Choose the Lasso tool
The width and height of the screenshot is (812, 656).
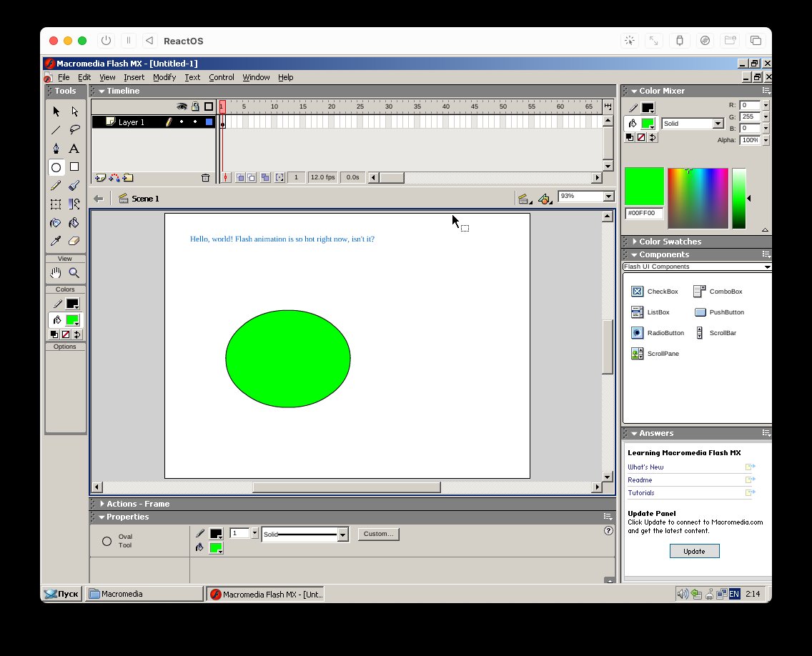coord(74,130)
